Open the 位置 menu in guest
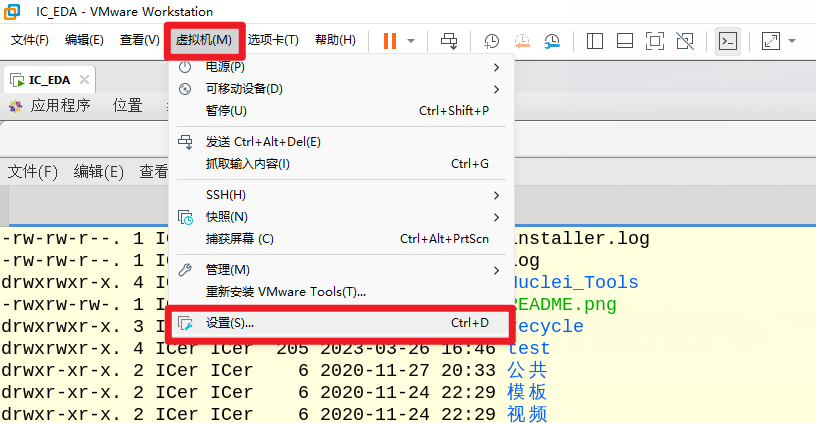The width and height of the screenshot is (816, 423). pyautogui.click(x=128, y=106)
